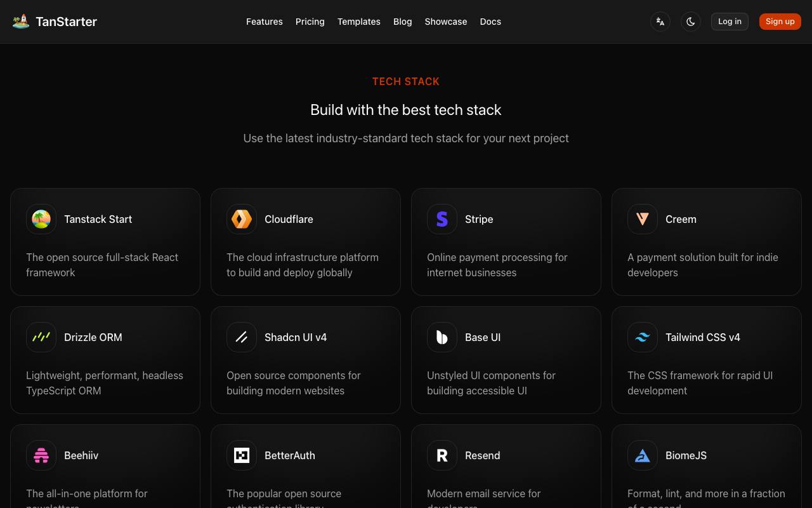The height and width of the screenshot is (508, 812).
Task: Open the Templates nav item
Action: tap(359, 22)
